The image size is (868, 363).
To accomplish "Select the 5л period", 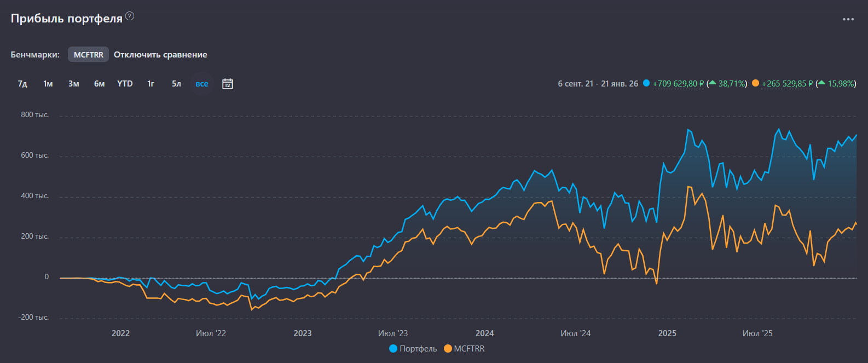I will click(x=176, y=84).
